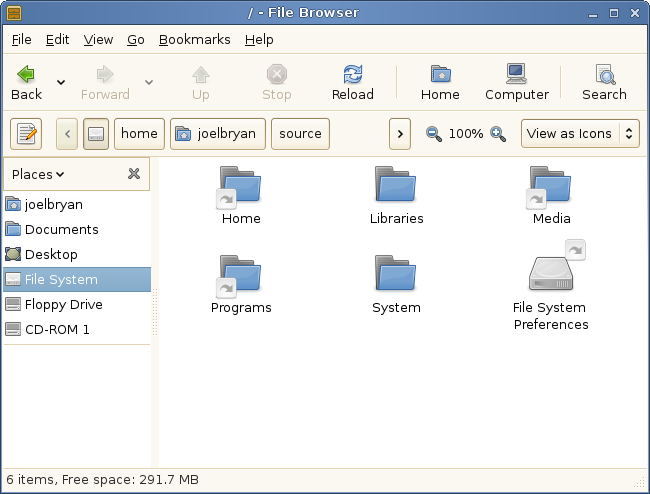The image size is (650, 494).
Task: Select Documents in Places sidebar
Action: click(x=77, y=229)
